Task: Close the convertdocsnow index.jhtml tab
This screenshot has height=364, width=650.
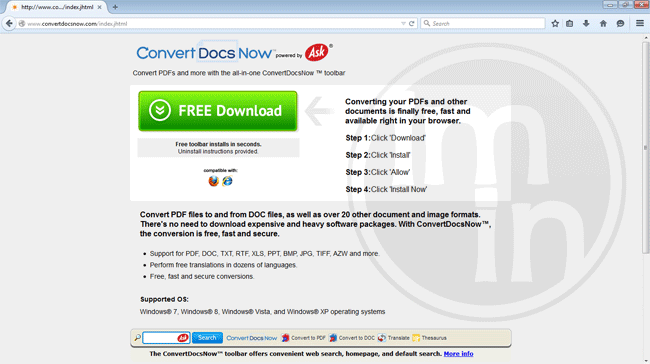Action: [99, 7]
